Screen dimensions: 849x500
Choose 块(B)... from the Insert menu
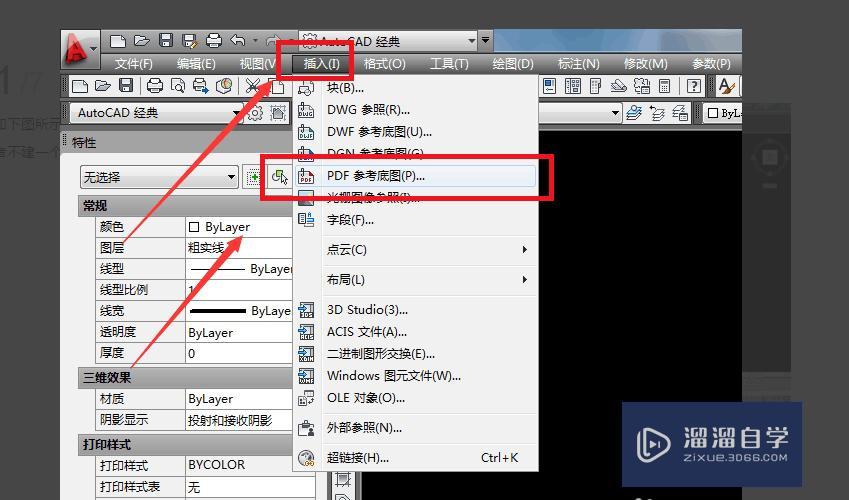tap(415, 88)
